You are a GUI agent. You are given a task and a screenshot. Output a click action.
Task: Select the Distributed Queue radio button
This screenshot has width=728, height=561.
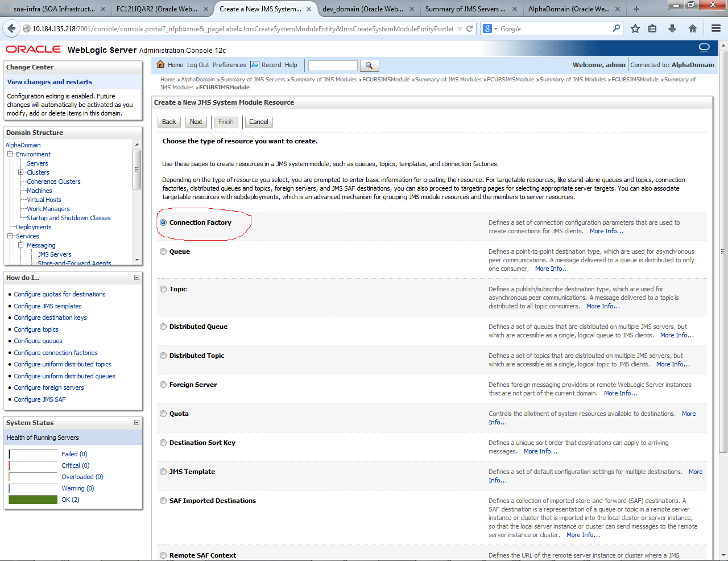pos(163,327)
